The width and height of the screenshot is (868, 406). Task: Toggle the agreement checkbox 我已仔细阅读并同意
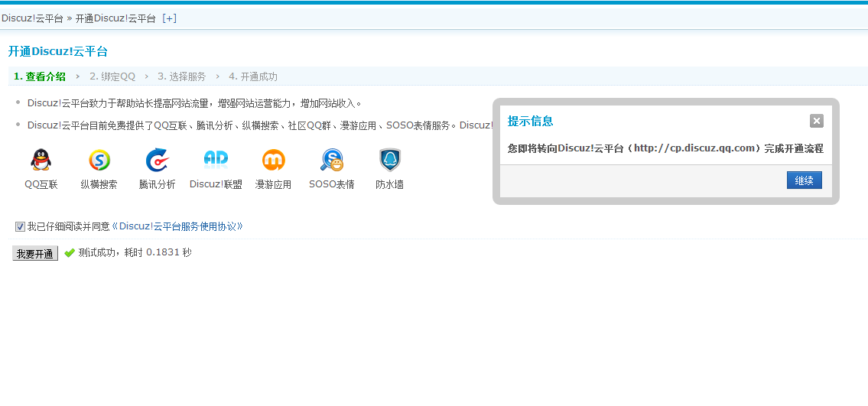[20, 227]
